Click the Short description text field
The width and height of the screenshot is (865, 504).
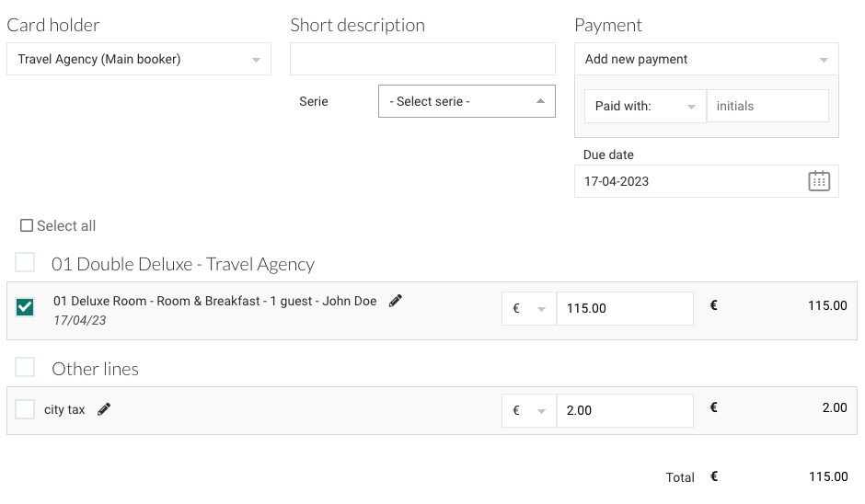coord(422,59)
